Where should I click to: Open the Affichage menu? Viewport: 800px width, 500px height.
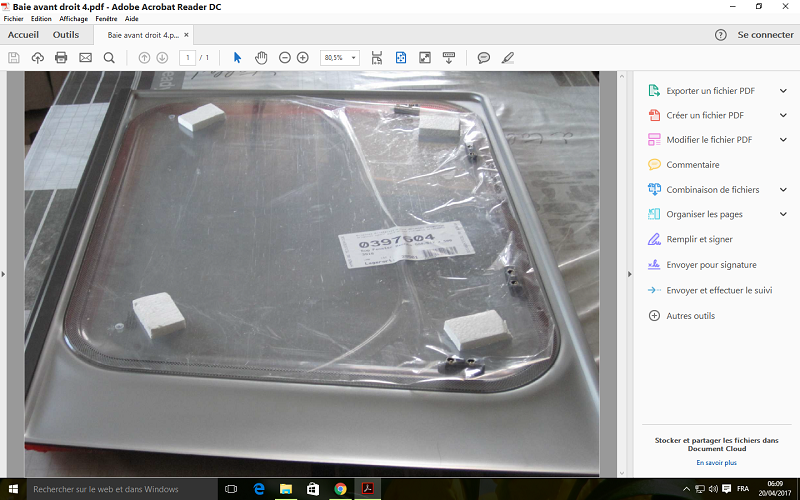(73, 19)
